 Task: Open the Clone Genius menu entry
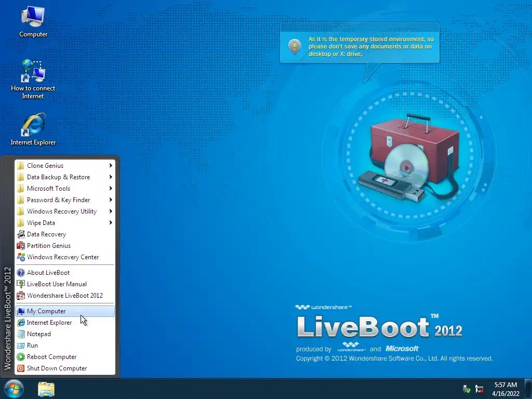(x=65, y=166)
